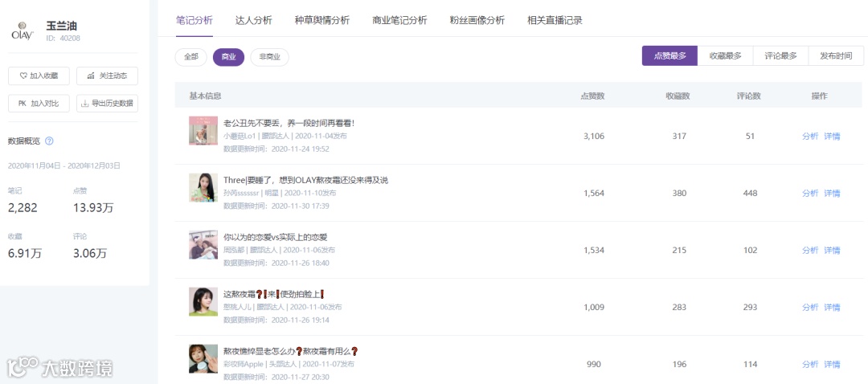This screenshot has width=868, height=384.
Task: Click 分析 for 熬夜憔悴显老怎么办 note
Action: pos(810,364)
